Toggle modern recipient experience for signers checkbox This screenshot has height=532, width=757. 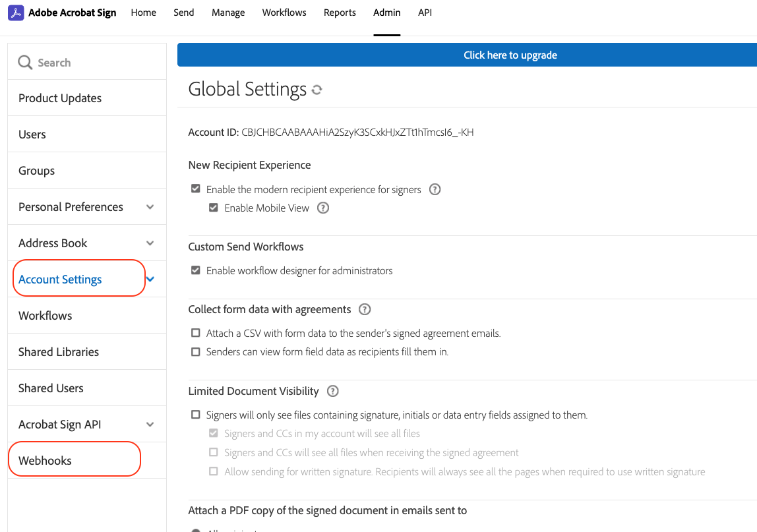click(196, 189)
